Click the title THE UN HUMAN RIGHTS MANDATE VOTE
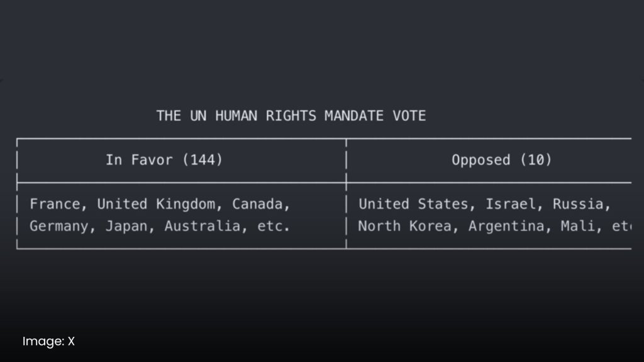Image resolution: width=644 pixels, height=362 pixels. (291, 116)
